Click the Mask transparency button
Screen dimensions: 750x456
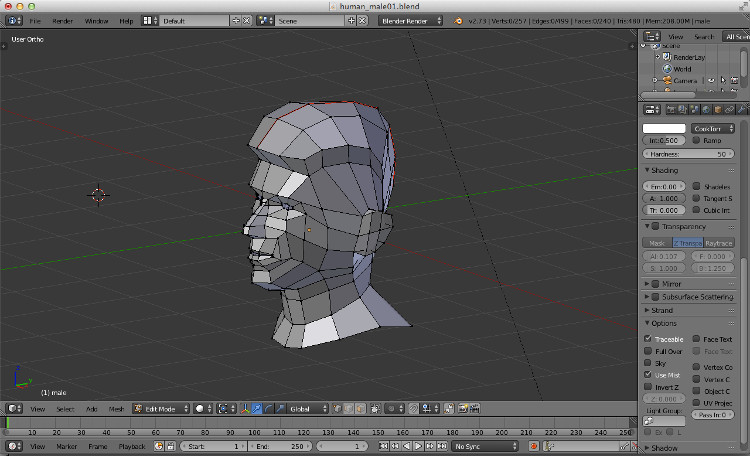[657, 243]
